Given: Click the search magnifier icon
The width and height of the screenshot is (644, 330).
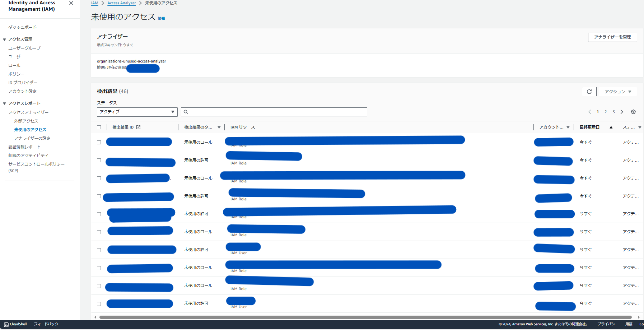Looking at the screenshot, I should (x=186, y=112).
